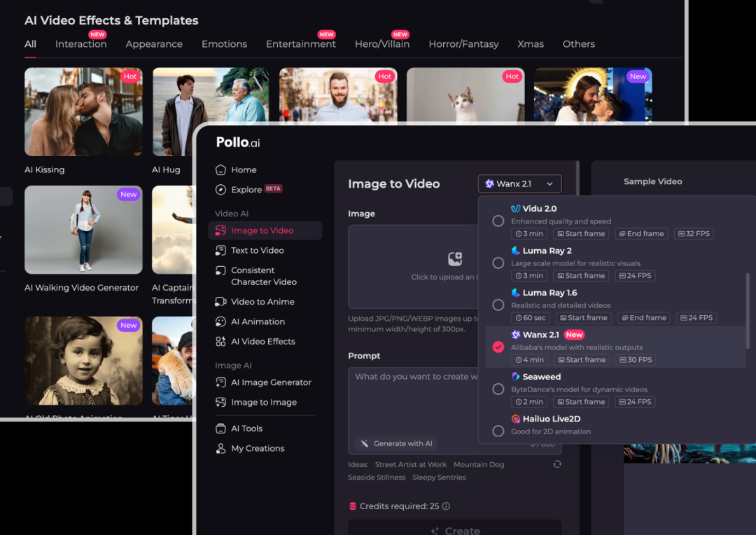Switch to the Horror/Fantasy tab
Screen dimensions: 756x535
point(463,44)
